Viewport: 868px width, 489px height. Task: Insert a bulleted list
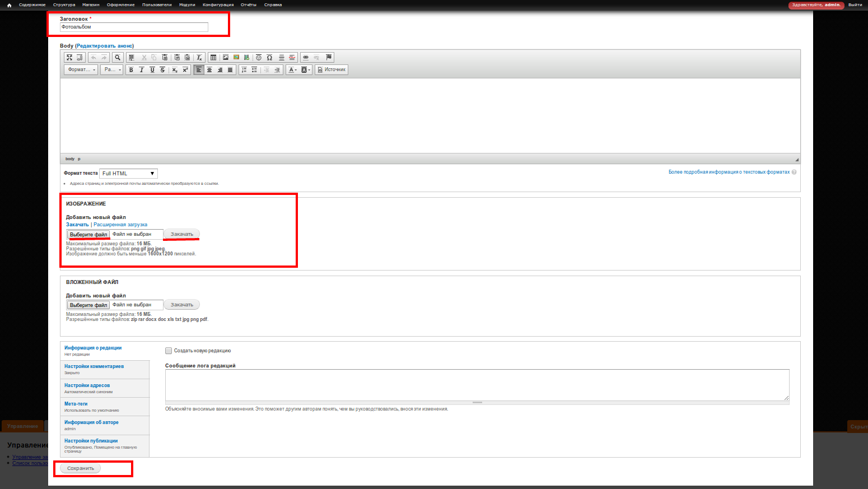point(254,70)
